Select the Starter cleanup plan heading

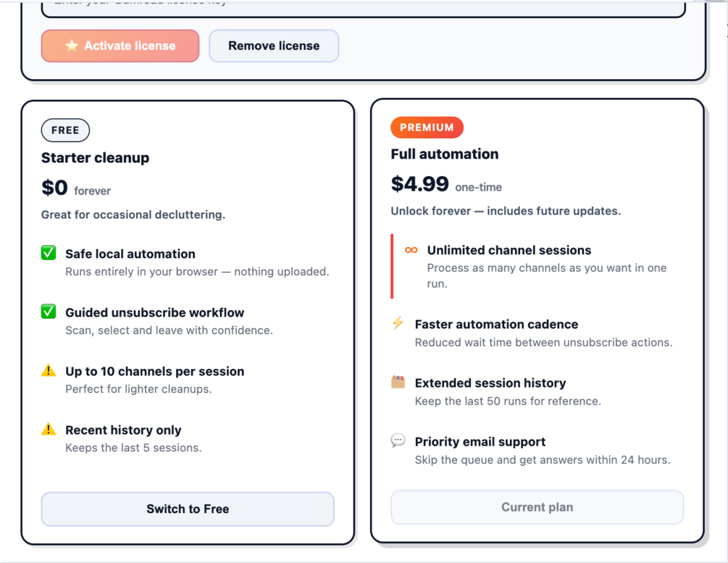pyautogui.click(x=95, y=158)
